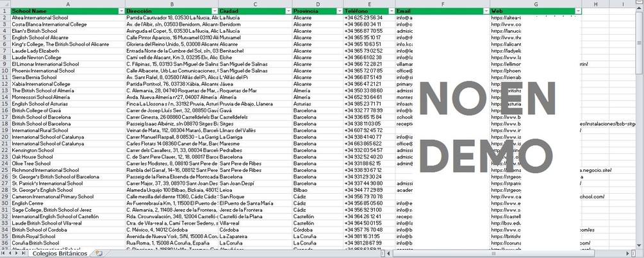Open the School Name filter dropdown
The width and height of the screenshot is (644, 258).
coord(121,11)
